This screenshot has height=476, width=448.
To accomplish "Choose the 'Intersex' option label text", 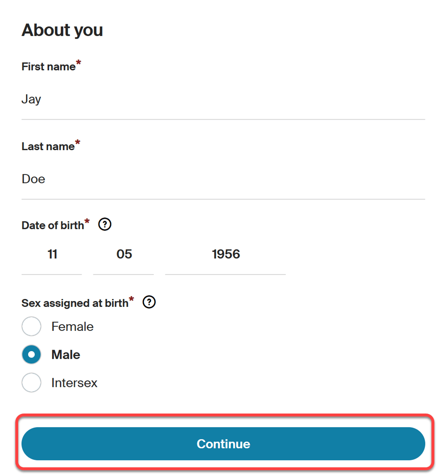I will tap(74, 383).
